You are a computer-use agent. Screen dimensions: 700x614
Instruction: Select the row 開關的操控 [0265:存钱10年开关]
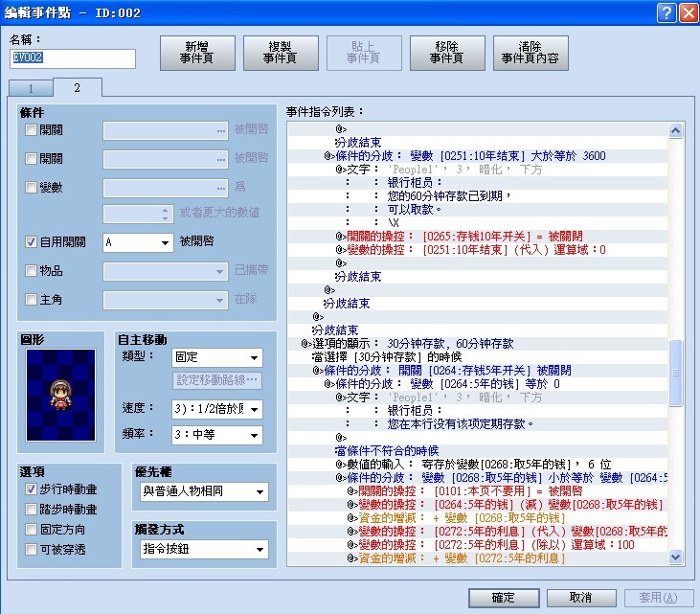point(478,237)
